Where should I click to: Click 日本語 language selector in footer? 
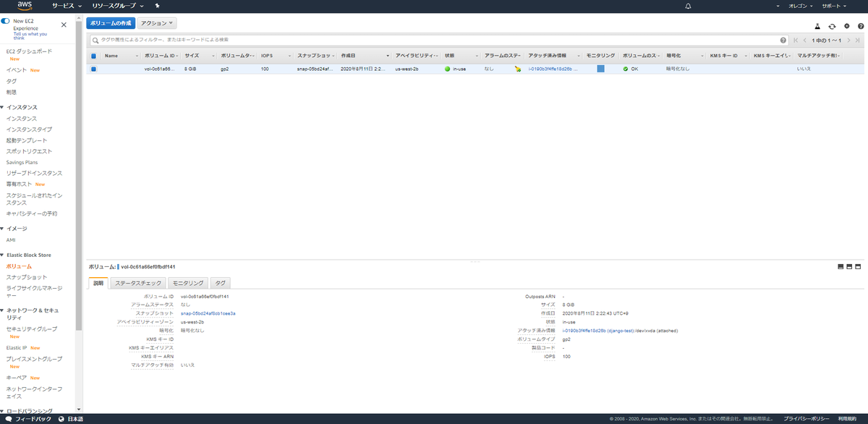tap(75, 419)
